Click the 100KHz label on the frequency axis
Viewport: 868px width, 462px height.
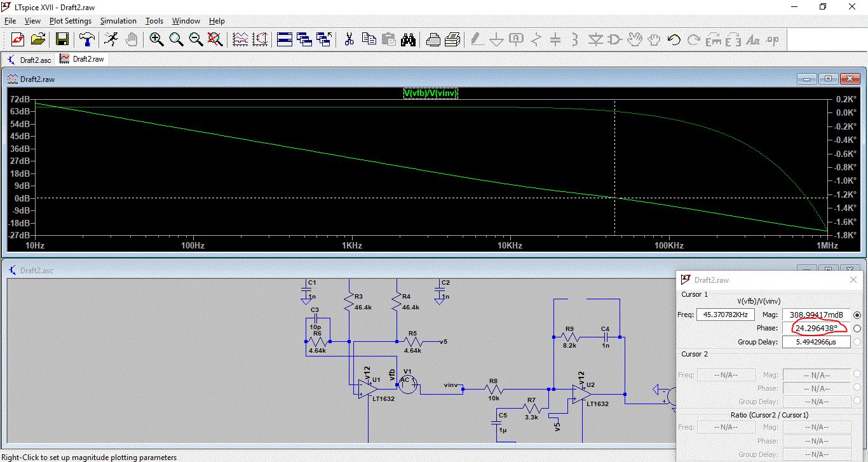[x=668, y=245]
